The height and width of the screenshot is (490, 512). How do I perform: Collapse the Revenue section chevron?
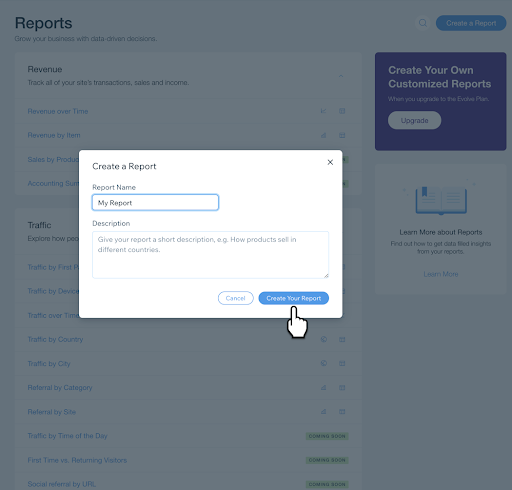[x=341, y=76]
